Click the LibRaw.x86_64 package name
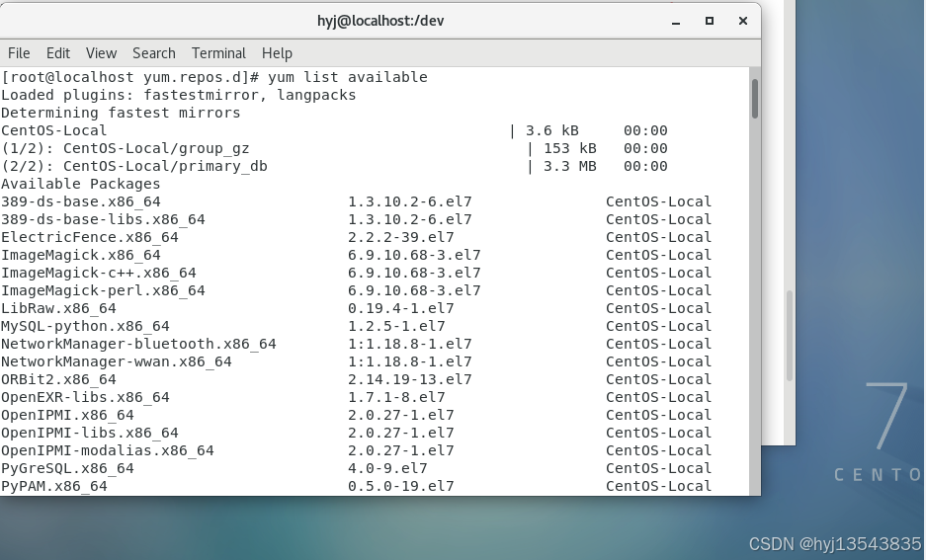Viewport: 926px width, 560px height. tap(58, 308)
